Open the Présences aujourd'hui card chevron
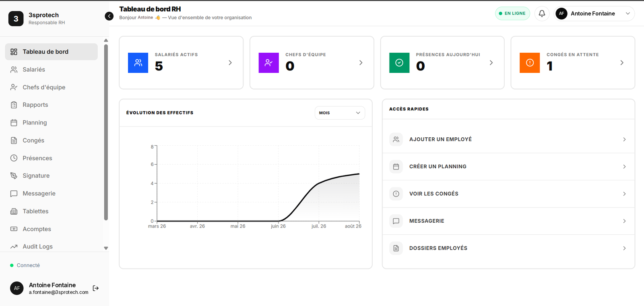The width and height of the screenshot is (644, 306). pyautogui.click(x=491, y=63)
